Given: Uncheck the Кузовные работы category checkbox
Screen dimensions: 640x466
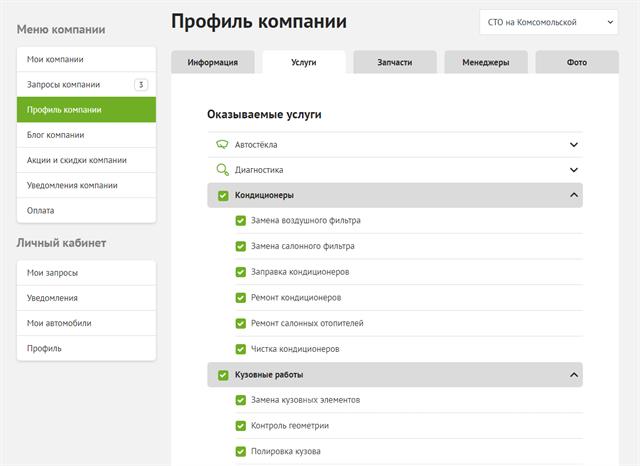Looking at the screenshot, I should click(x=223, y=375).
